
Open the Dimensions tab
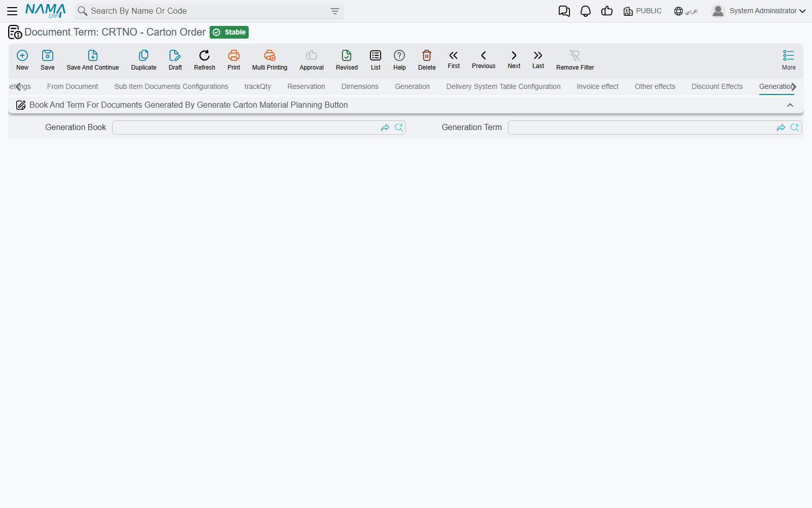pyautogui.click(x=360, y=87)
